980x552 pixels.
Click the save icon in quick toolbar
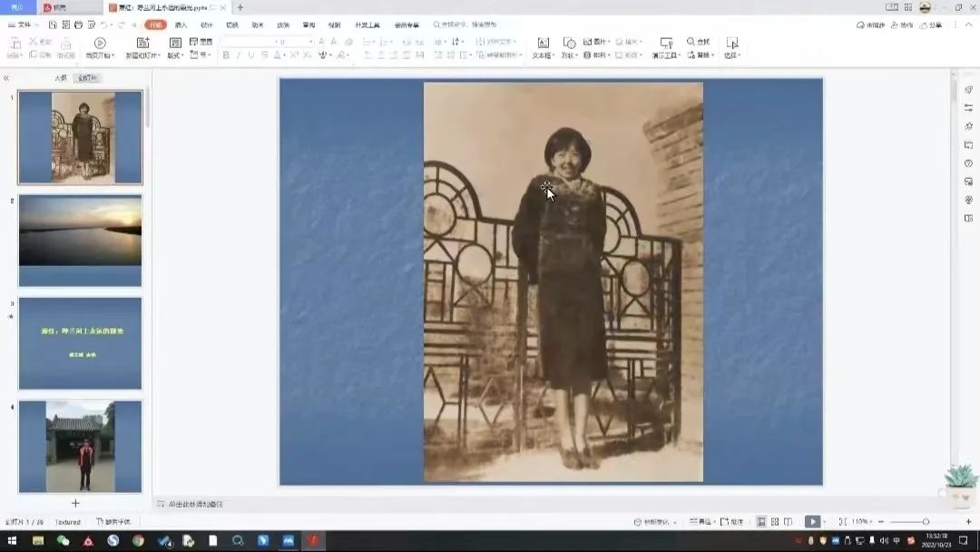52,25
